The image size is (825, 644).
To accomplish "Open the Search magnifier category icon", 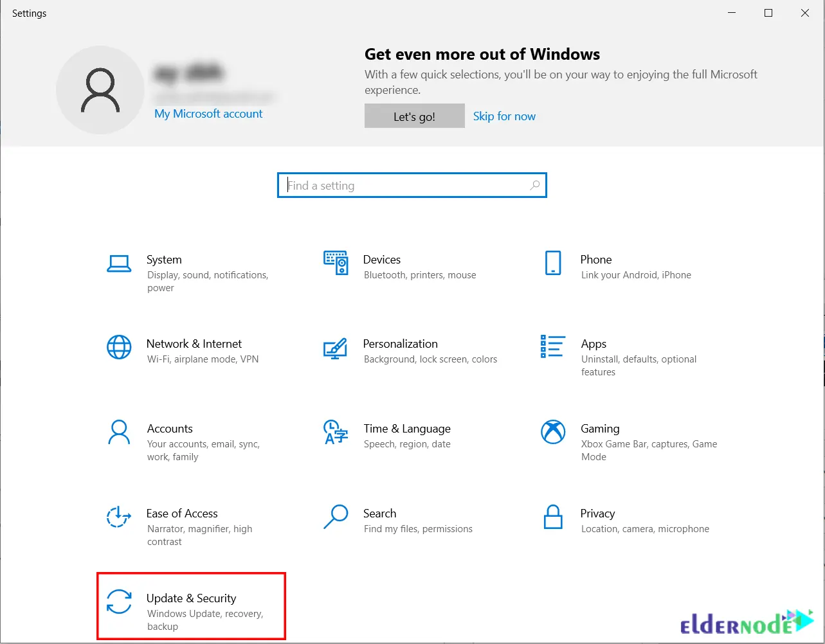I will tap(336, 517).
